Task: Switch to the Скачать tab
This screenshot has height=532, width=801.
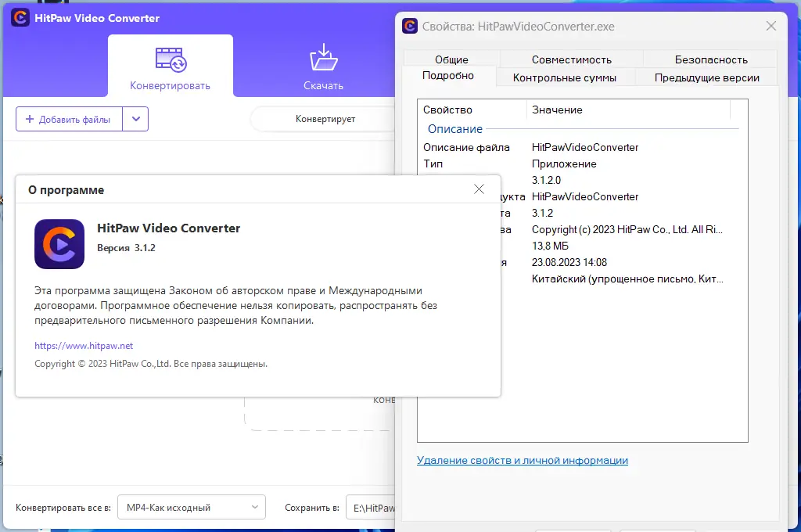Action: [323, 66]
